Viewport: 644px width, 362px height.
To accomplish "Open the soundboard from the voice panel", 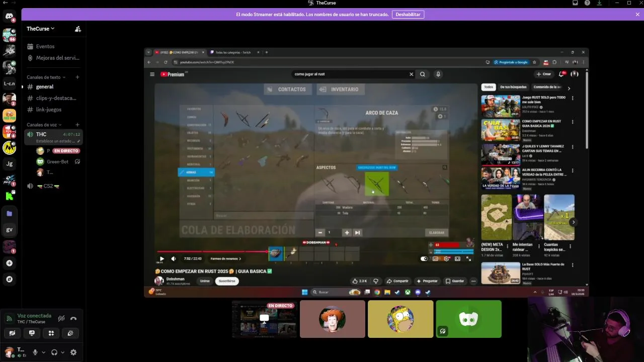I will click(x=70, y=333).
